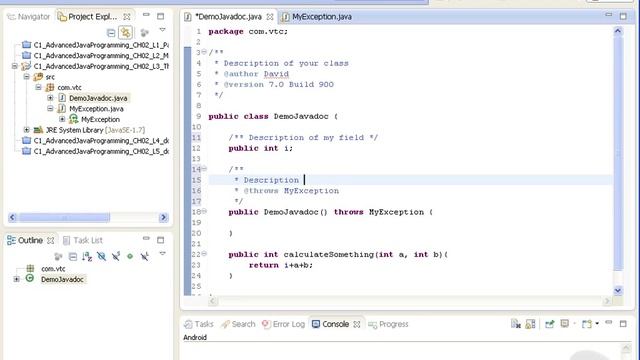Open the Outline view menu arrow

(162, 253)
